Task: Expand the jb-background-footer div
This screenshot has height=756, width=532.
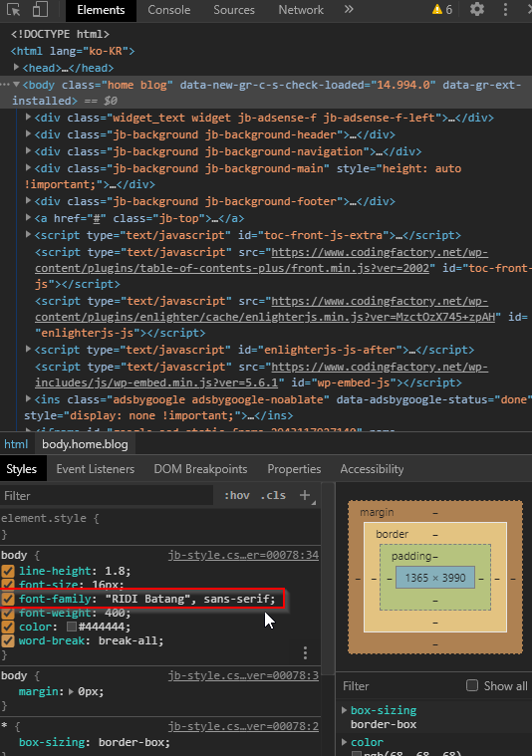Action: tap(29, 200)
